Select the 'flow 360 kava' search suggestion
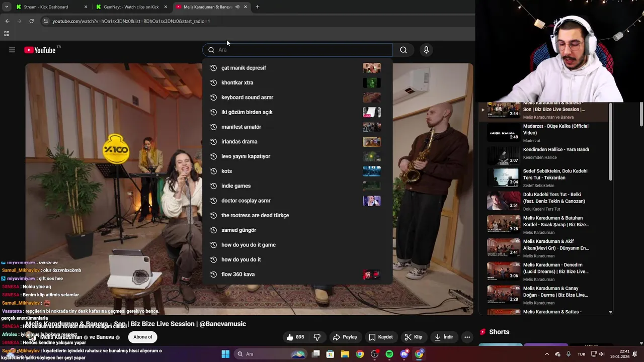Image resolution: width=644 pixels, height=362 pixels. (297, 274)
